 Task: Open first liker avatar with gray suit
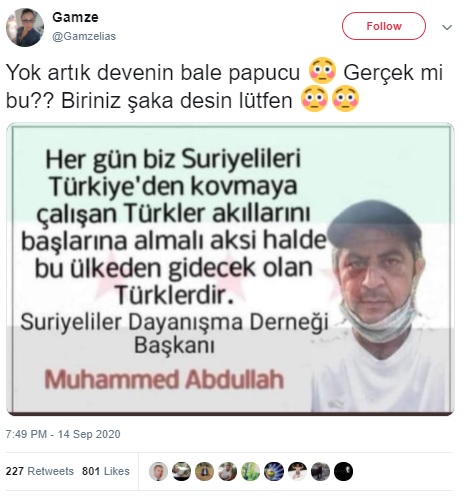point(158,471)
